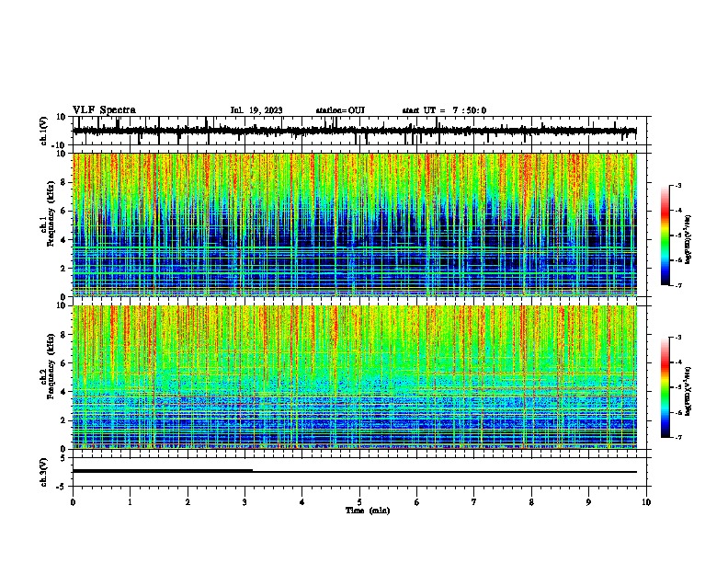Select the ch.2 color scale bar

(665, 387)
